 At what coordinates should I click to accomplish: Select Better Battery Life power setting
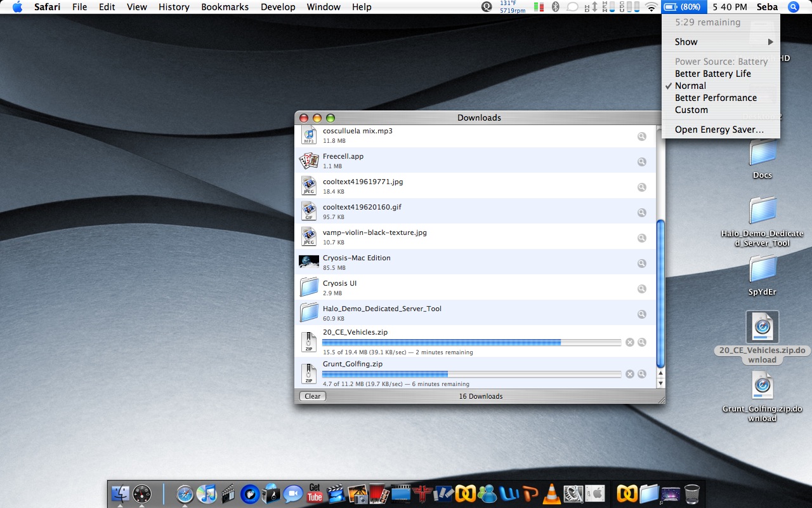(721, 74)
